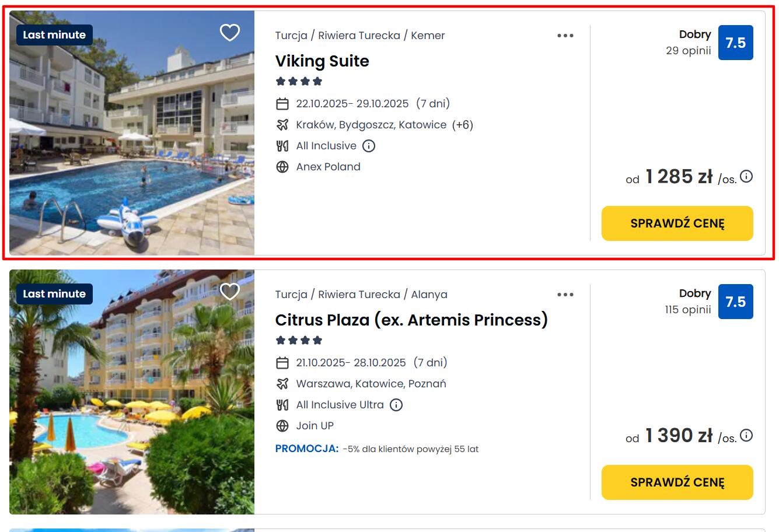This screenshot has width=779, height=532.
Task: Open the Viking Suite hotel title
Action: pos(322,61)
